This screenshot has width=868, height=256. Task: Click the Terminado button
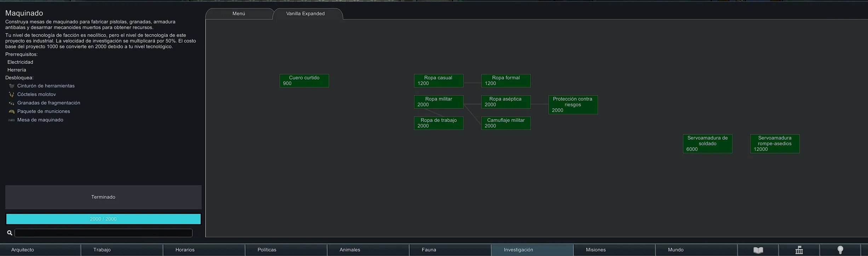coord(103,197)
